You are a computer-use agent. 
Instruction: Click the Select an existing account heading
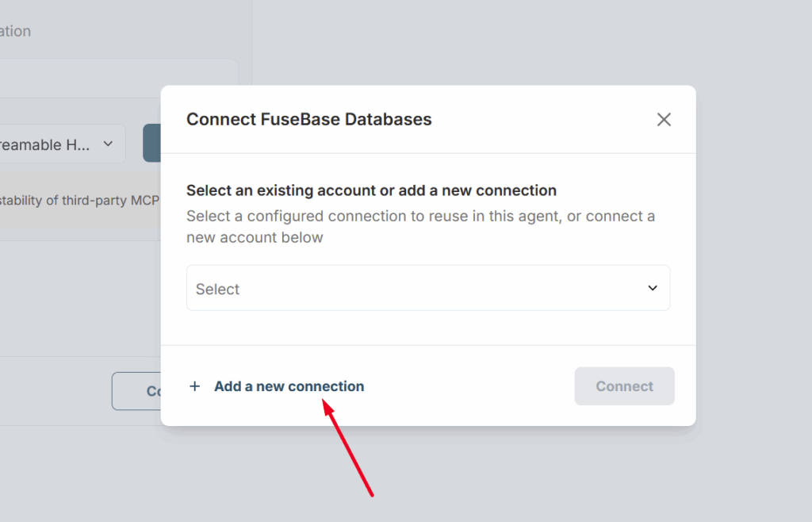click(371, 190)
